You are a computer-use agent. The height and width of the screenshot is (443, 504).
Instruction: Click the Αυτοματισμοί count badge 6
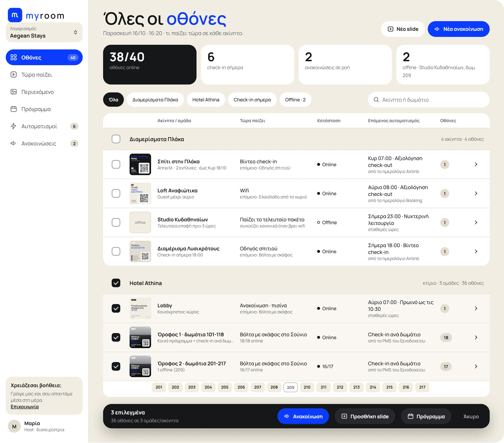[74, 126]
